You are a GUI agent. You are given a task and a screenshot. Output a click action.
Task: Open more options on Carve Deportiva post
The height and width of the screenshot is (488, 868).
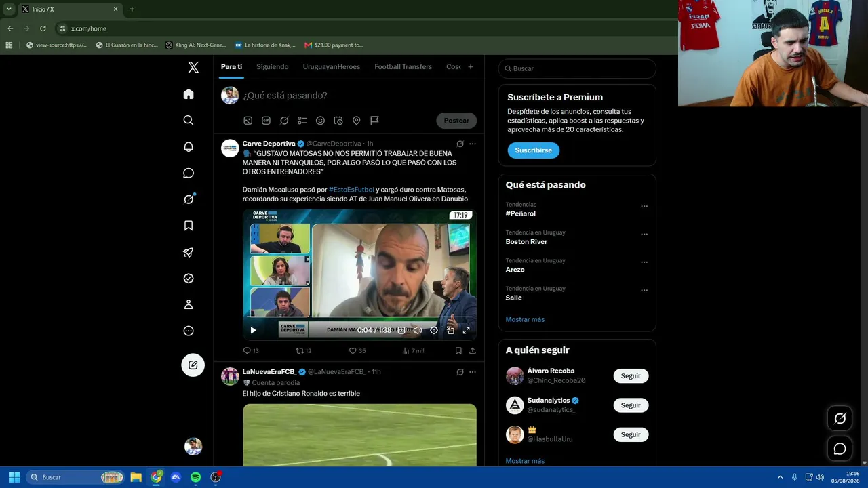point(473,144)
